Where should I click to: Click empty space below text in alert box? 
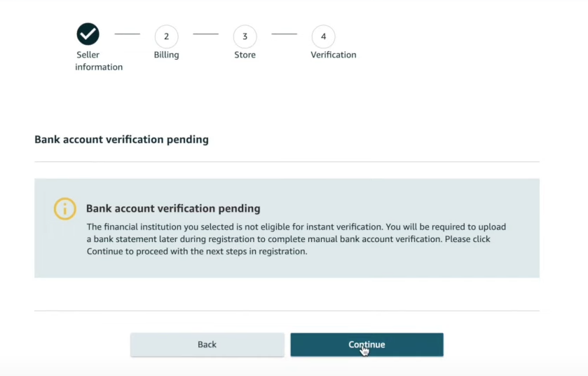click(287, 267)
